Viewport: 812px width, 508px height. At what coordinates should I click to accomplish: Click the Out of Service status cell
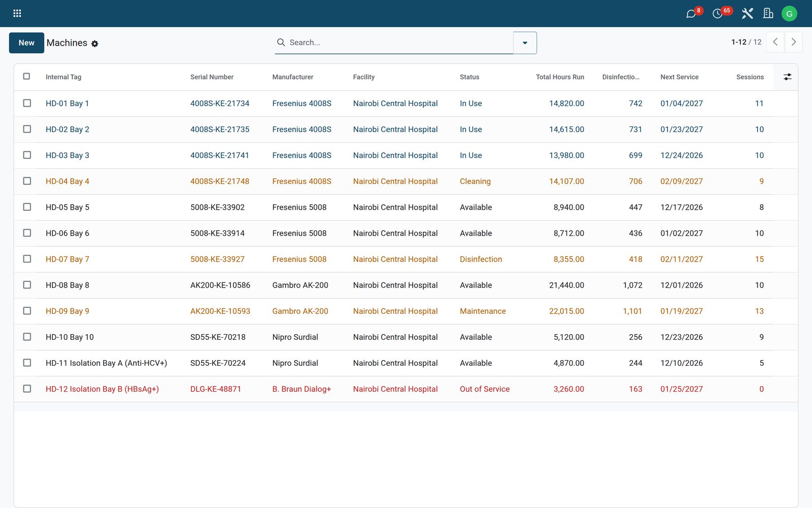click(485, 389)
